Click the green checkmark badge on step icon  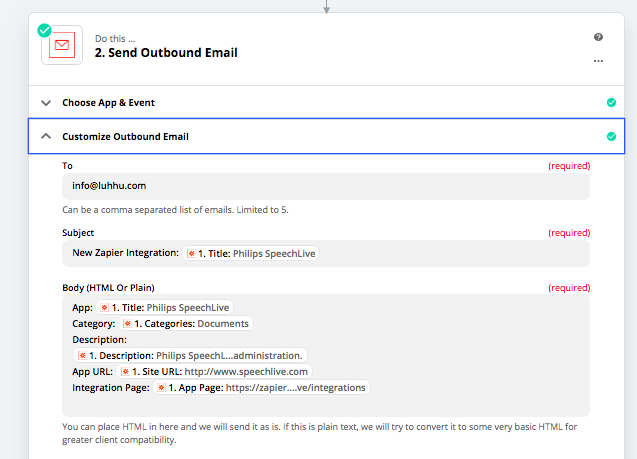pyautogui.click(x=44, y=30)
